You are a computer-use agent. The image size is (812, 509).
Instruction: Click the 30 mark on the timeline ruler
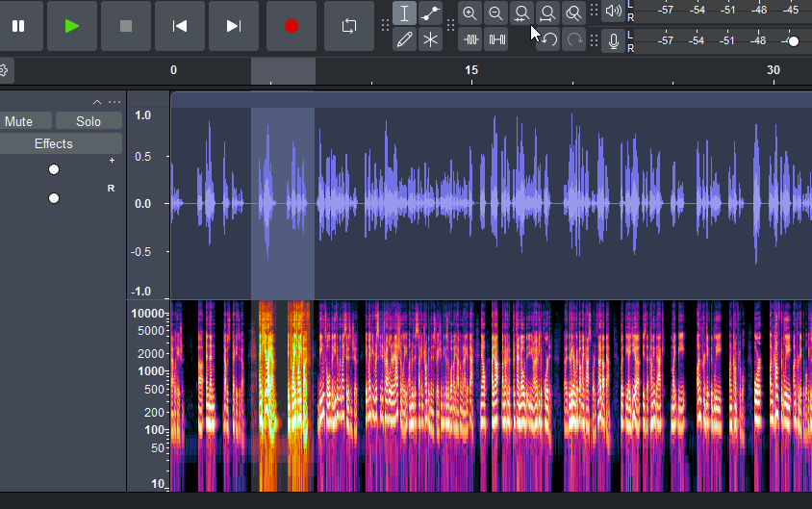point(774,70)
